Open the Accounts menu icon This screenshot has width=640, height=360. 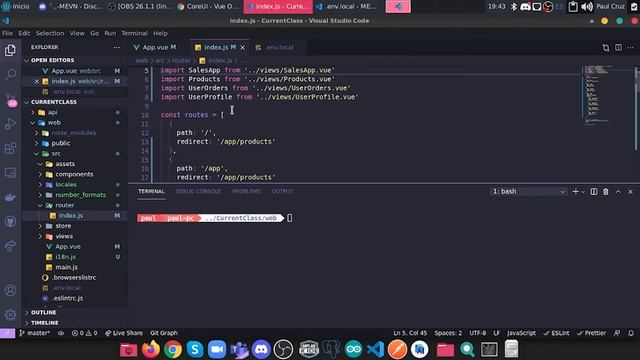pos(10,290)
